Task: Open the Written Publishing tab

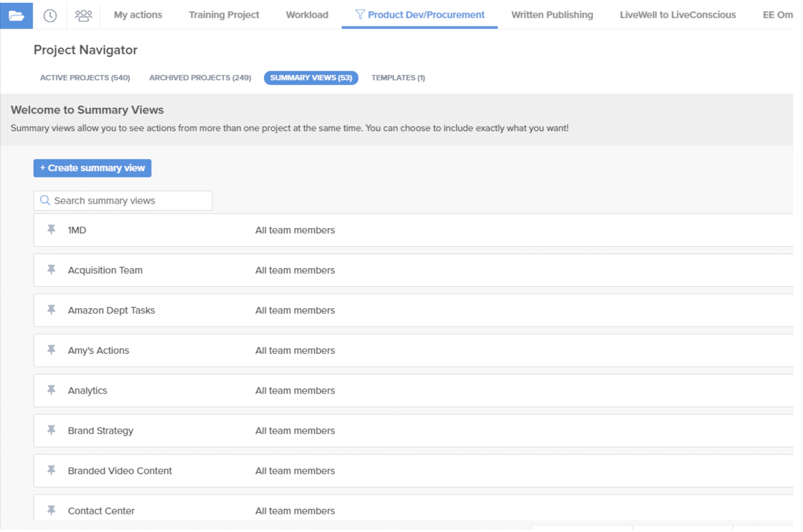Action: tap(552, 15)
